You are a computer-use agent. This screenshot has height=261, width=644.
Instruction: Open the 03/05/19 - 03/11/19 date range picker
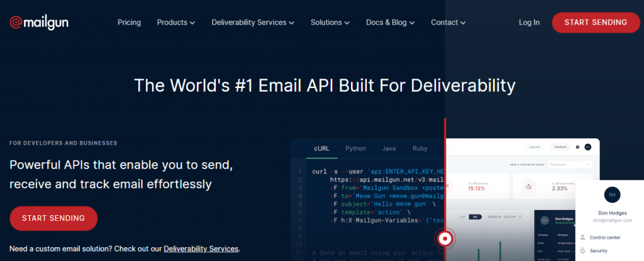coord(505,216)
